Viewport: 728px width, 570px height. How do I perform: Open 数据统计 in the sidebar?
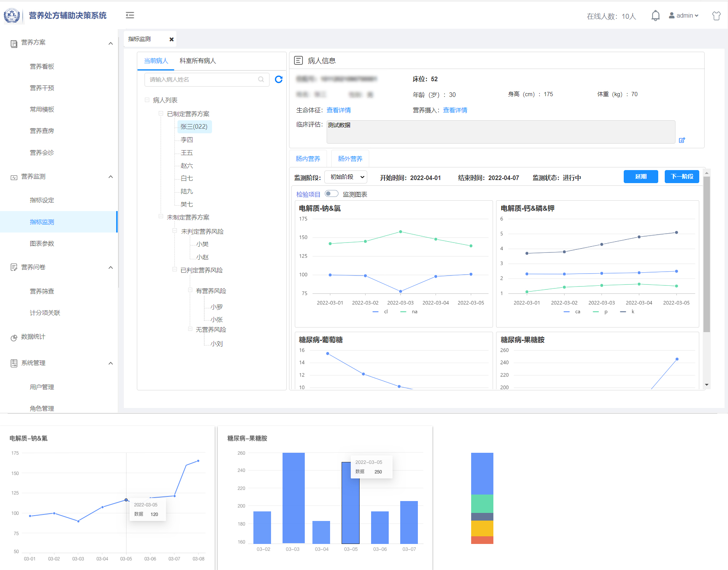pos(33,337)
